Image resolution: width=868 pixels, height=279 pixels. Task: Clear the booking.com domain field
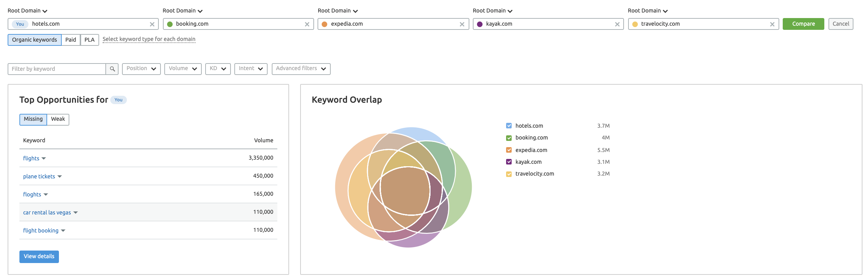307,24
